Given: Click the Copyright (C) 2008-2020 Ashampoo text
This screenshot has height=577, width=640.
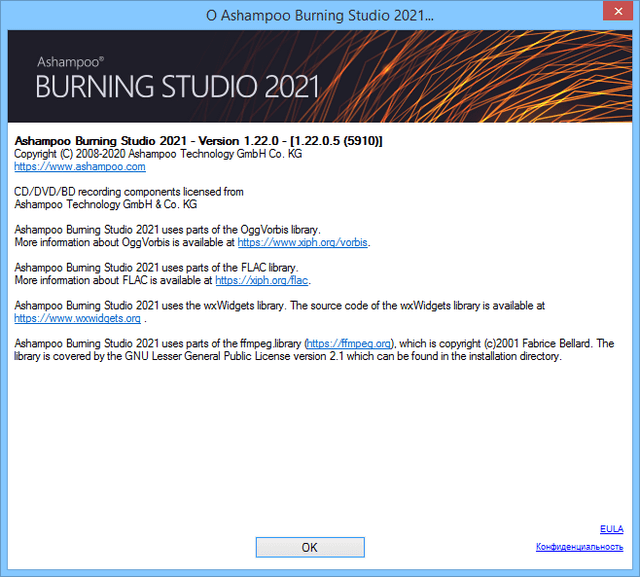Looking at the screenshot, I should click(158, 154).
